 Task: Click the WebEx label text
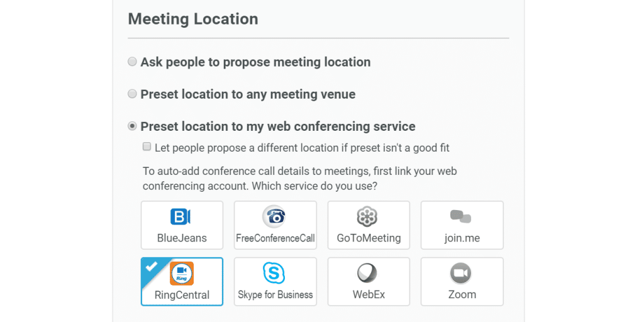click(x=369, y=294)
